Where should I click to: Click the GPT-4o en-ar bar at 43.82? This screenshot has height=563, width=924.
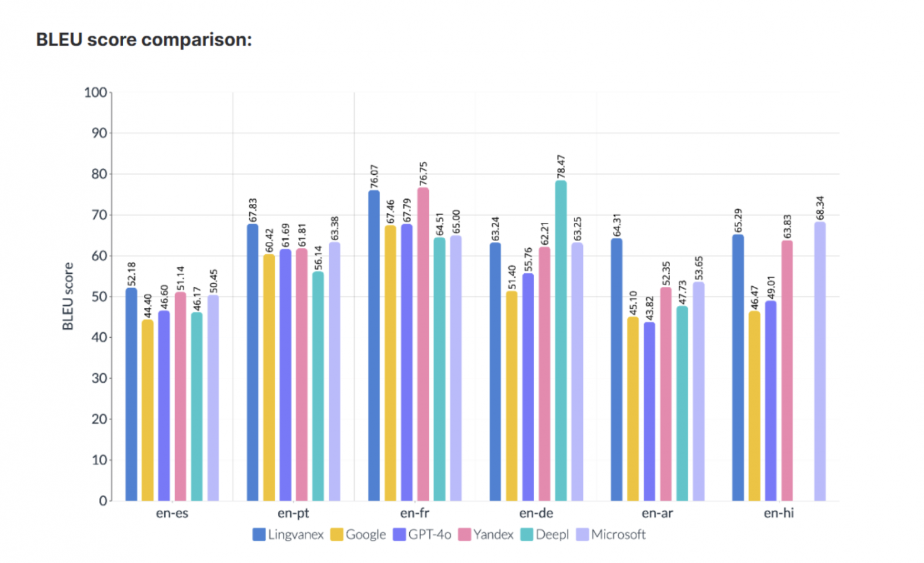click(650, 411)
